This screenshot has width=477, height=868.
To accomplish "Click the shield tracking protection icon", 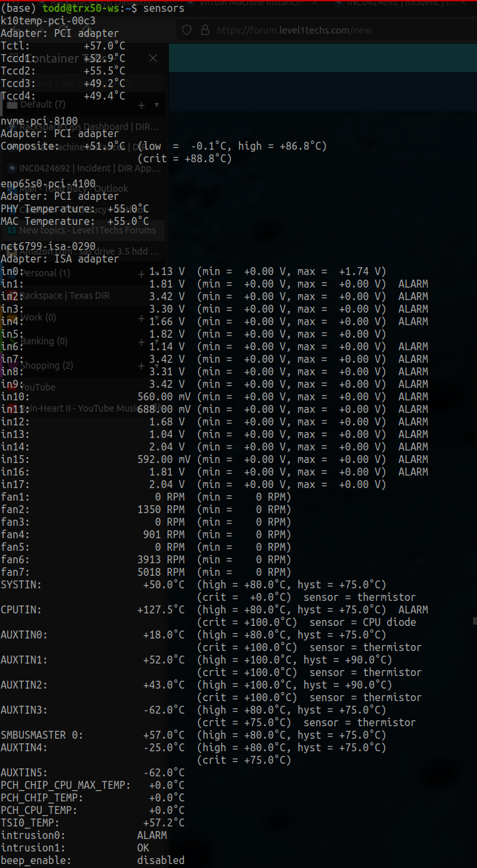I will 187,30.
